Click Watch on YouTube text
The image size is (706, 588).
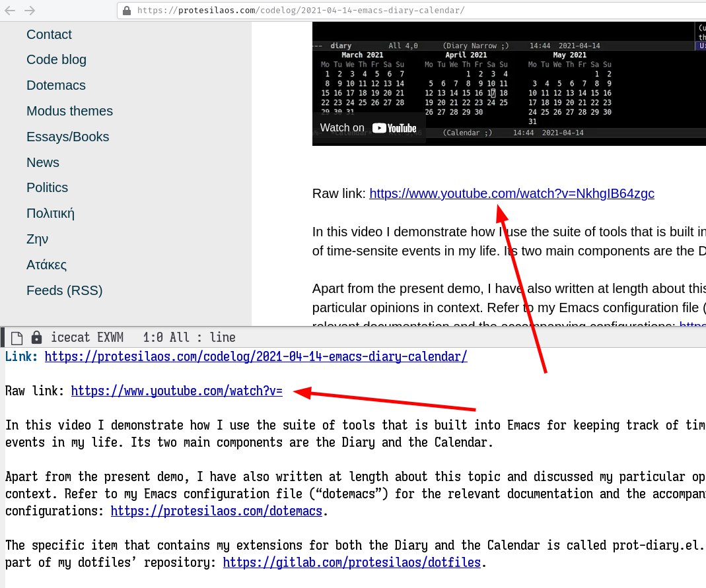click(x=368, y=128)
